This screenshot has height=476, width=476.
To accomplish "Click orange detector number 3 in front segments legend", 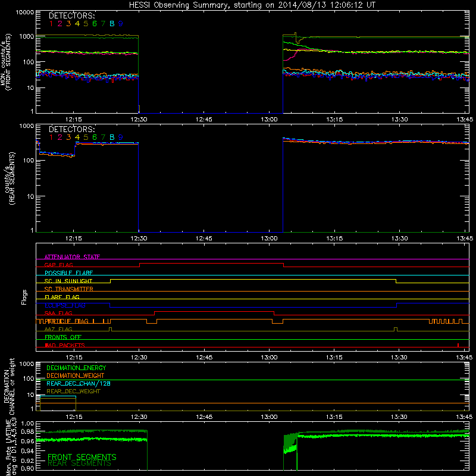I will (68, 24).
